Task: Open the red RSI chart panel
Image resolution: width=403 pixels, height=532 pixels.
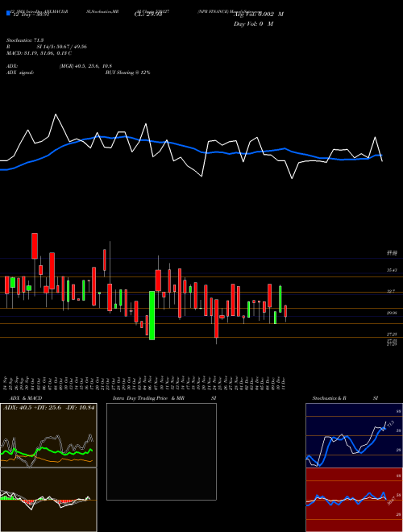Action: 354,500
